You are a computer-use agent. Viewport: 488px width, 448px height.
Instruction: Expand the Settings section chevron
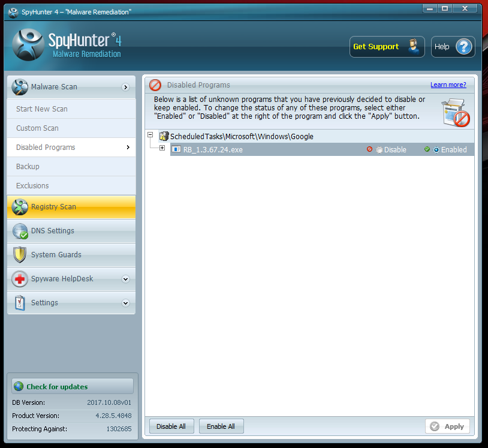(125, 303)
